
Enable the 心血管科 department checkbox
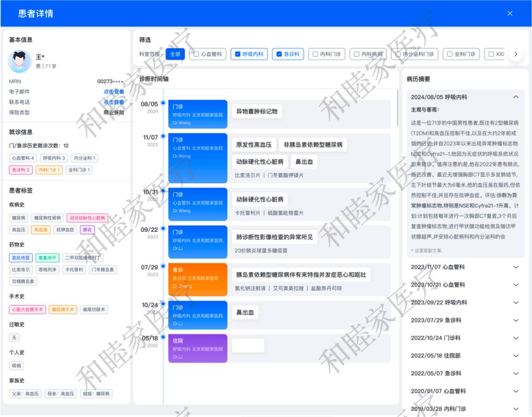pyautogui.click(x=196, y=54)
